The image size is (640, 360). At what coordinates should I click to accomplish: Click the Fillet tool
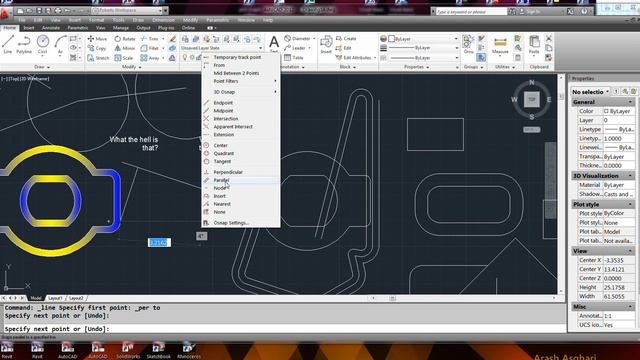(x=150, y=48)
